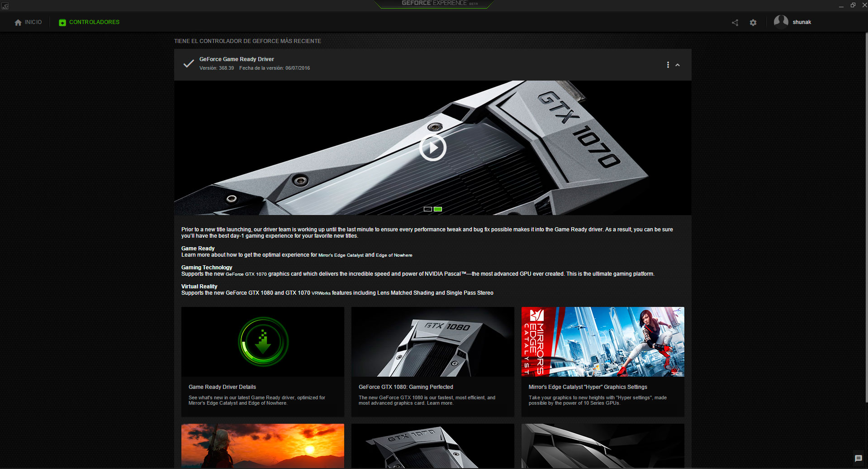Click the GeForce Game Ready Driver heading
Screen dimensions: 868x469
pyautogui.click(x=237, y=59)
